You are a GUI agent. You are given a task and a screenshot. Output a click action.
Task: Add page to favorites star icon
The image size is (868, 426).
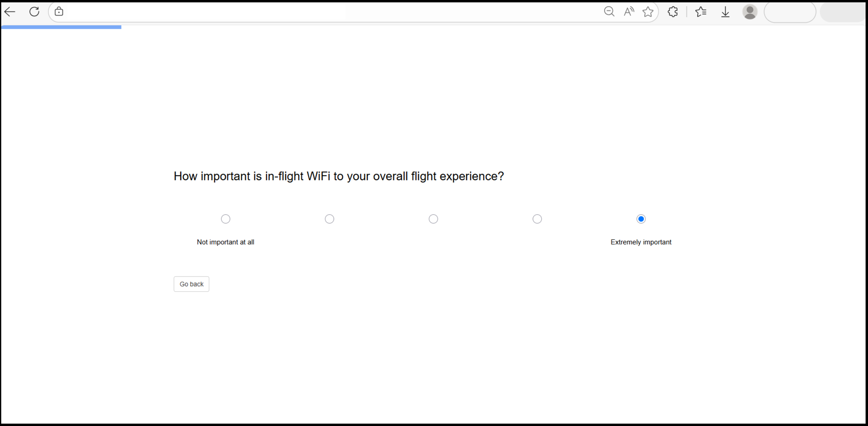[x=648, y=12]
